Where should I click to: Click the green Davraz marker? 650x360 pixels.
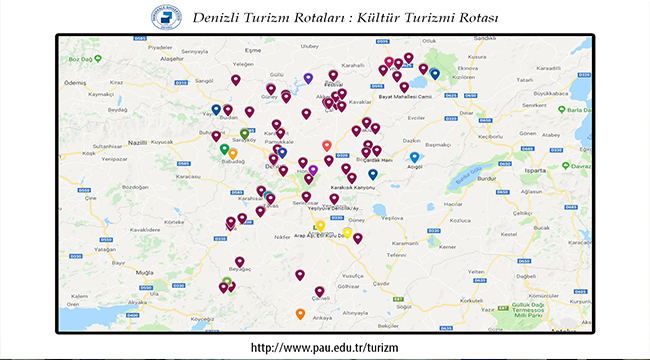tap(565, 165)
